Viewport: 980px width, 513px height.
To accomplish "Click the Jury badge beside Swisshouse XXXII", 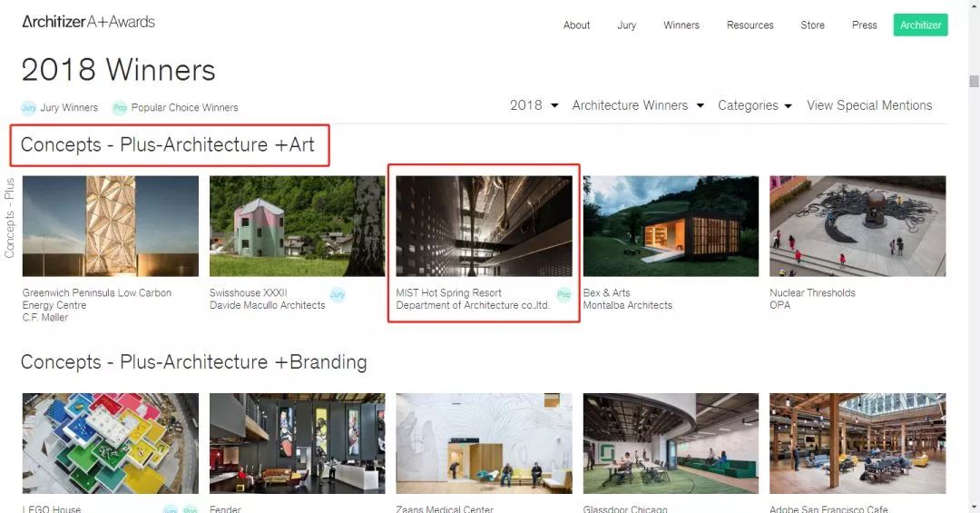I will click(338, 294).
